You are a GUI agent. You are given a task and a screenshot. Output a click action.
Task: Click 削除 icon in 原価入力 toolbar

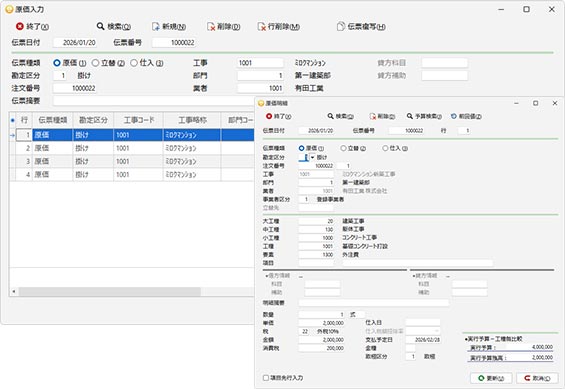211,26
